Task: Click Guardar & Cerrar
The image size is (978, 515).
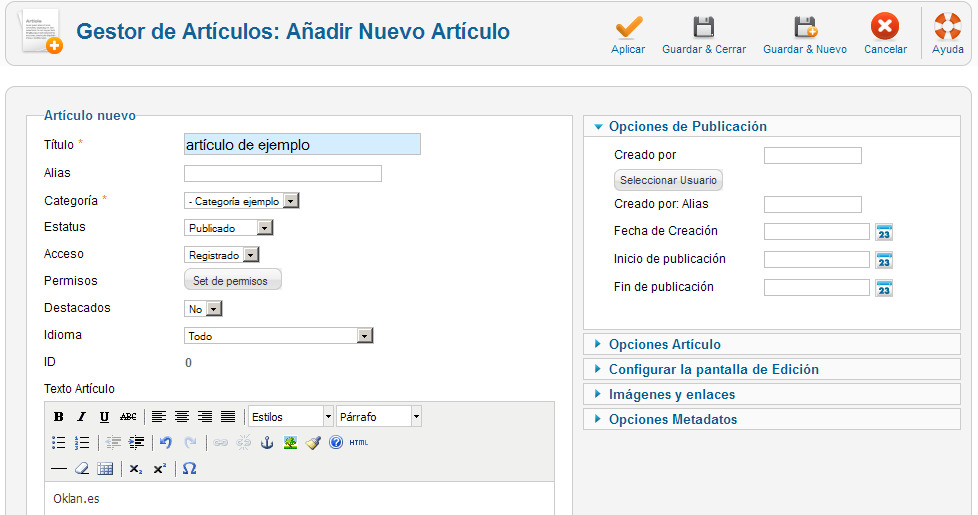Action: click(704, 34)
